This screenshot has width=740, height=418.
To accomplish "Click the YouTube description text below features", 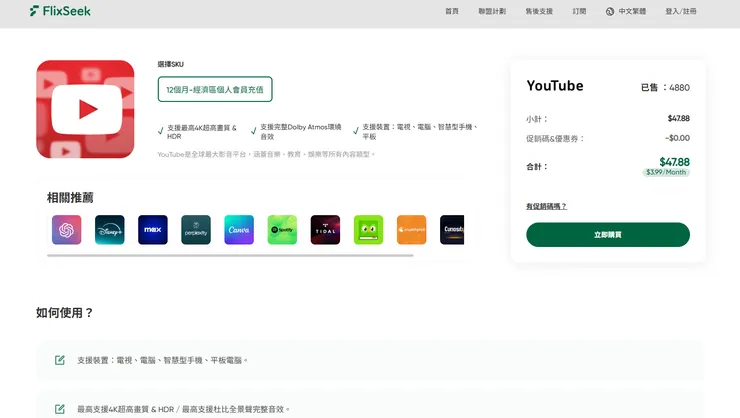I will pyautogui.click(x=266, y=154).
